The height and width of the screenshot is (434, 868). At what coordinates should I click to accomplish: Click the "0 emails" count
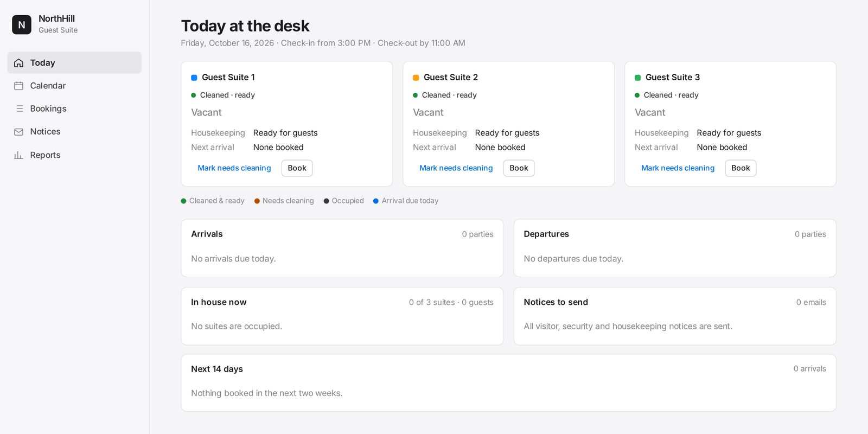pyautogui.click(x=811, y=303)
